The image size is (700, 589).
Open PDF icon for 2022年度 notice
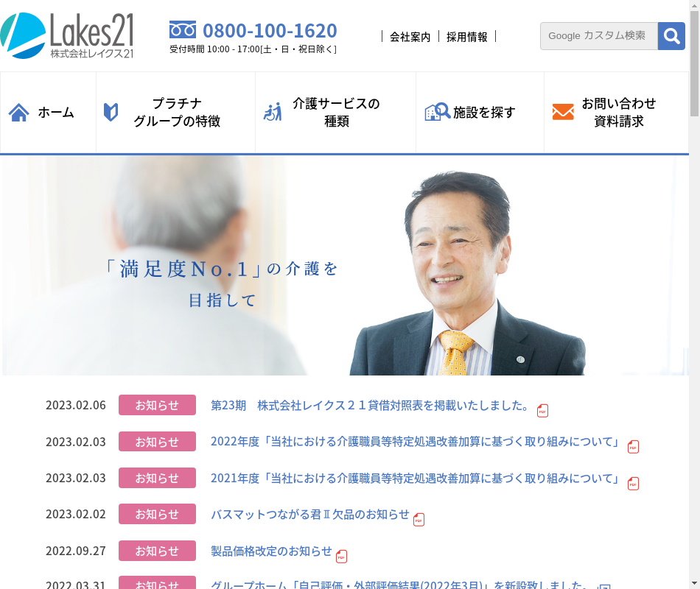coord(633,447)
